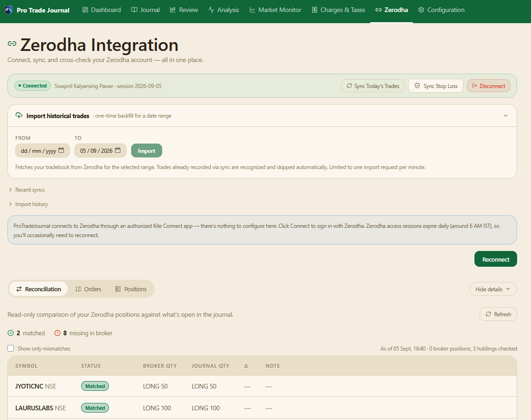
Task: Click the TO date input field
Action: click(x=100, y=150)
